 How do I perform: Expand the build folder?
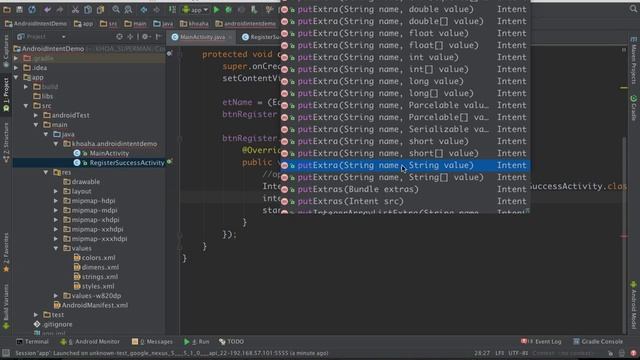tap(26, 87)
